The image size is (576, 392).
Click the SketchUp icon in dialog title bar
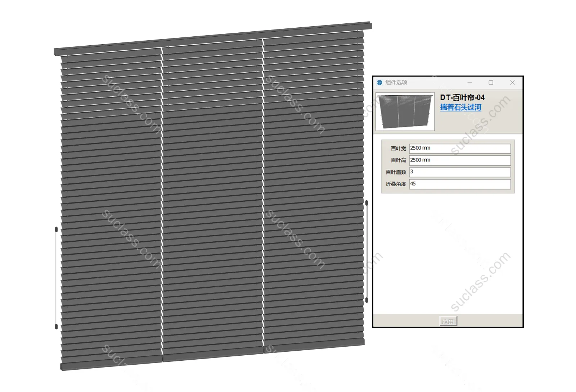coord(379,82)
